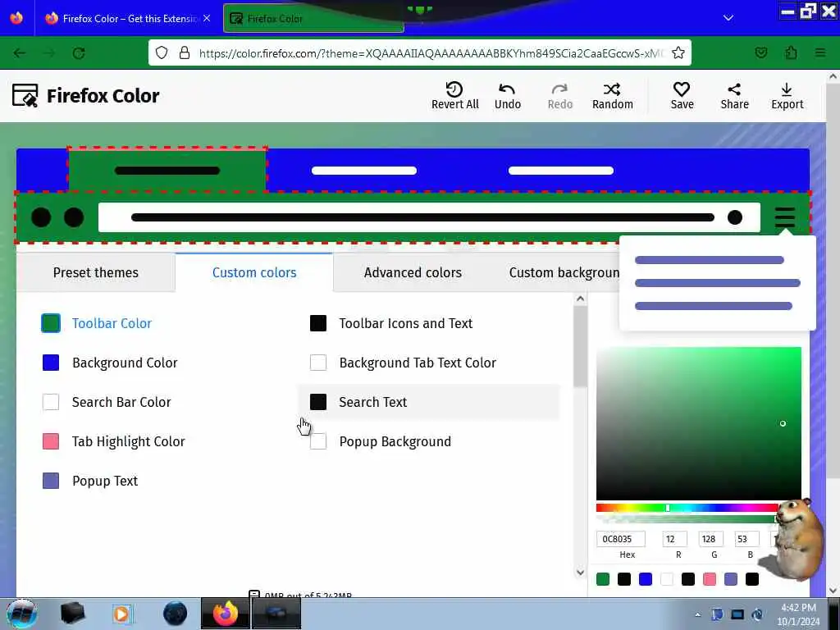Open the list all tabs dropdown
The height and width of the screenshot is (630, 840).
(x=728, y=18)
